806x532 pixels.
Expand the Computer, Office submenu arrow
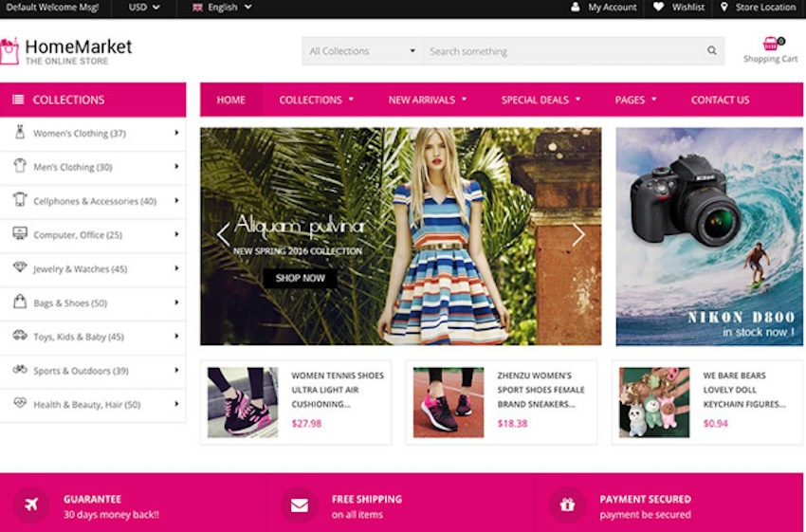[x=176, y=234]
